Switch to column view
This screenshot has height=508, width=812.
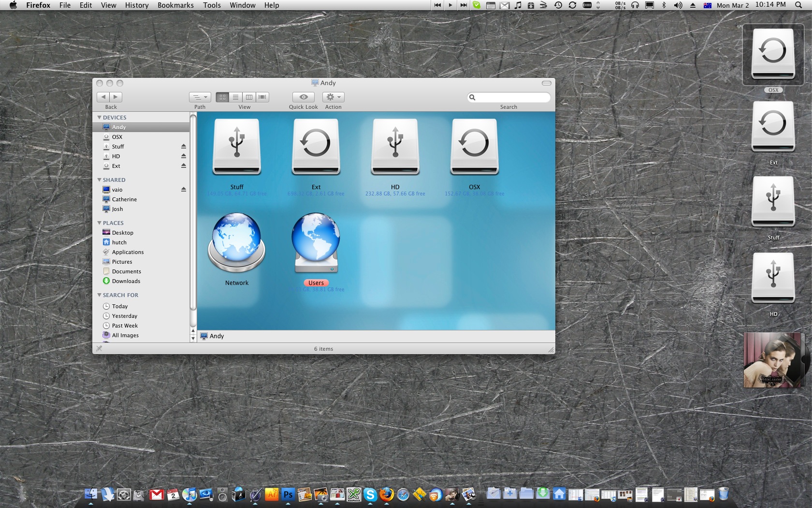click(249, 97)
